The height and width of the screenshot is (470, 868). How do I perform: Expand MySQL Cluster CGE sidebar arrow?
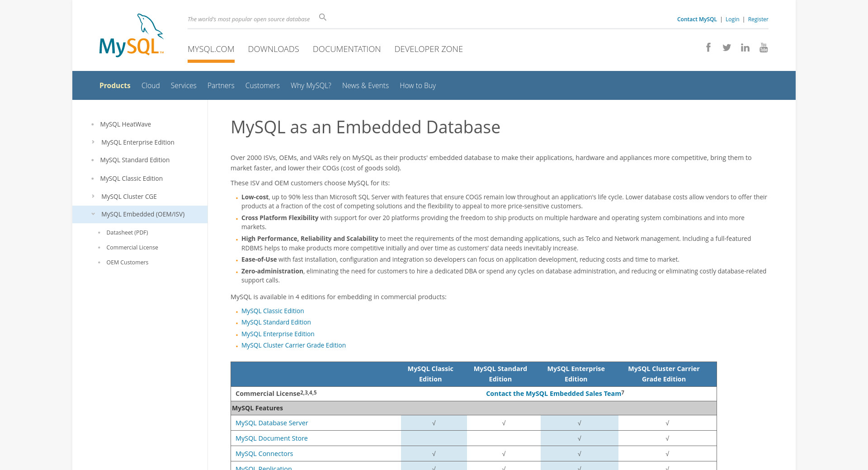(93, 196)
